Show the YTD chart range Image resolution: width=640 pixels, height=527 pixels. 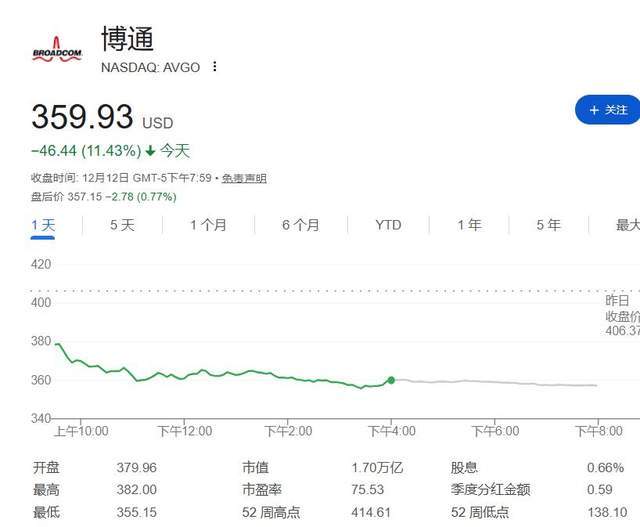(x=388, y=225)
